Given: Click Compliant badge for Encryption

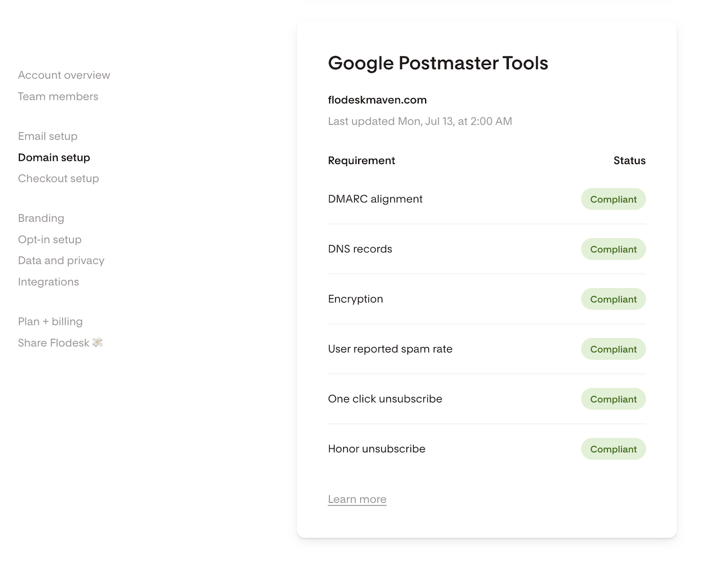Looking at the screenshot, I should (x=613, y=299).
